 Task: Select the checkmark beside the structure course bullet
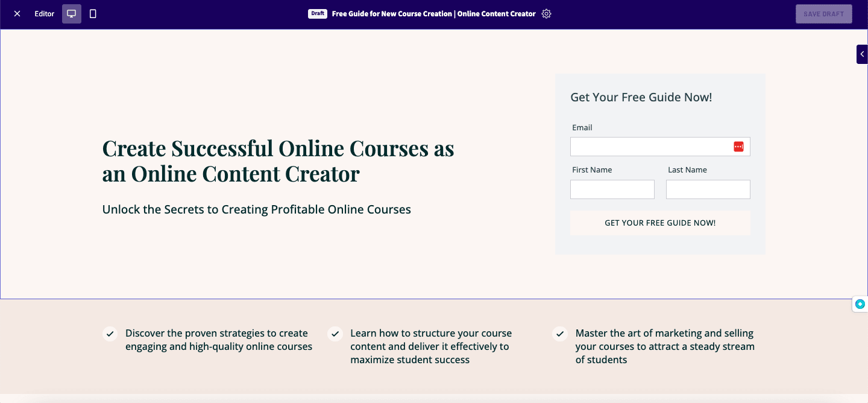(335, 334)
